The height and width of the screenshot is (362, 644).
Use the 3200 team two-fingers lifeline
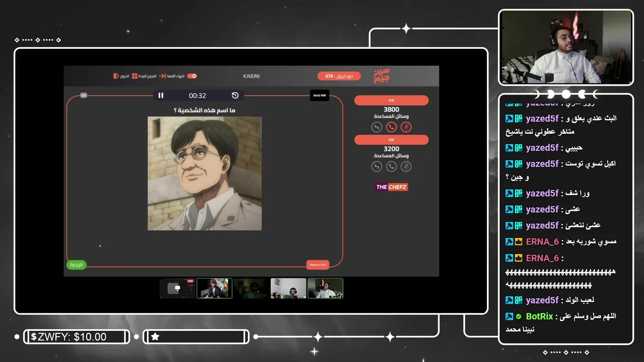click(x=406, y=166)
